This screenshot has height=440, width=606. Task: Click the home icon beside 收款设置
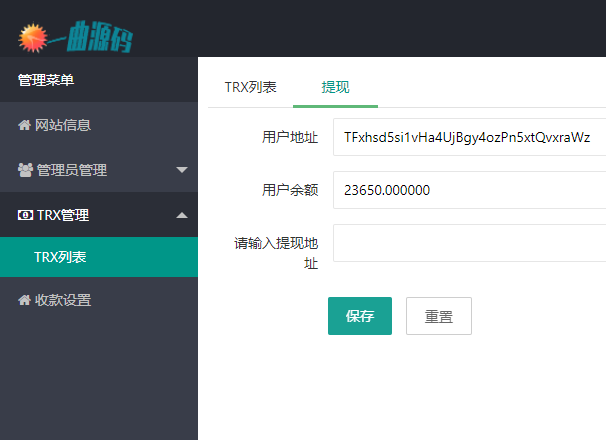point(24,300)
